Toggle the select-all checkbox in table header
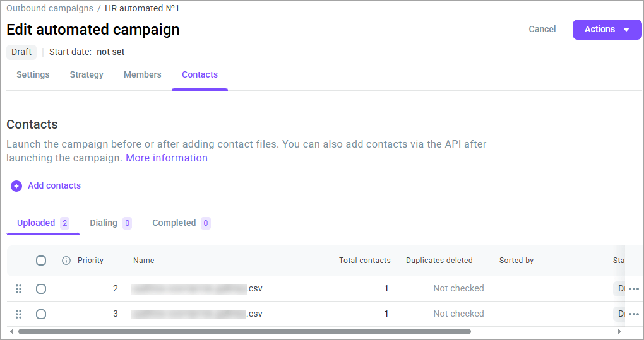644x340 pixels. [41, 261]
